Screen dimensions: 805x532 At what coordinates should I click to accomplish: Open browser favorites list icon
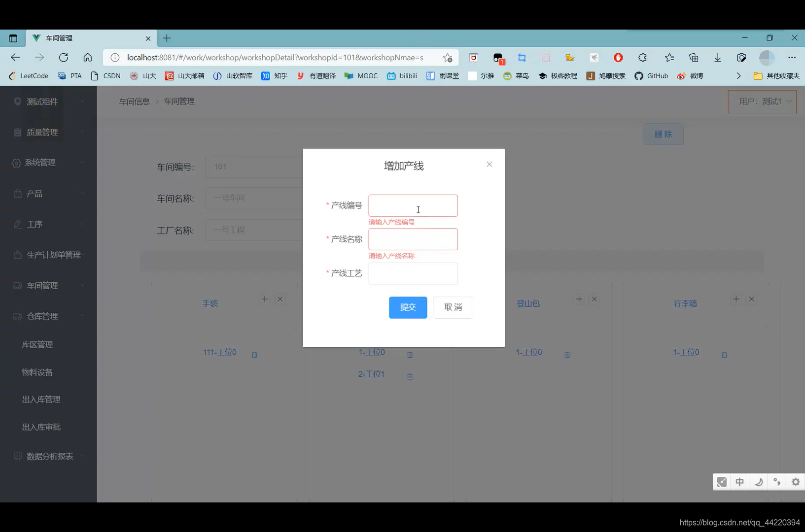pos(669,58)
